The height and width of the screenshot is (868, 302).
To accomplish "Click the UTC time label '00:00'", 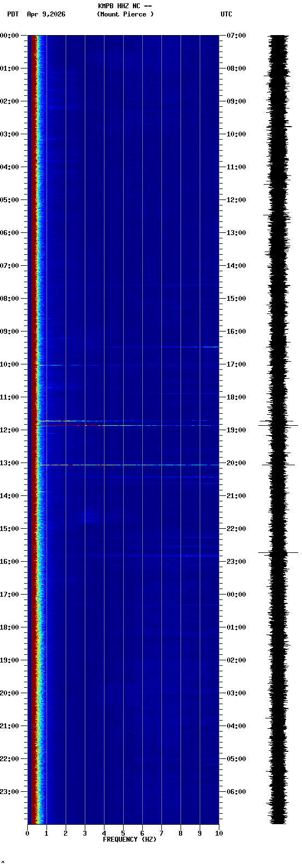I will tap(236, 595).
